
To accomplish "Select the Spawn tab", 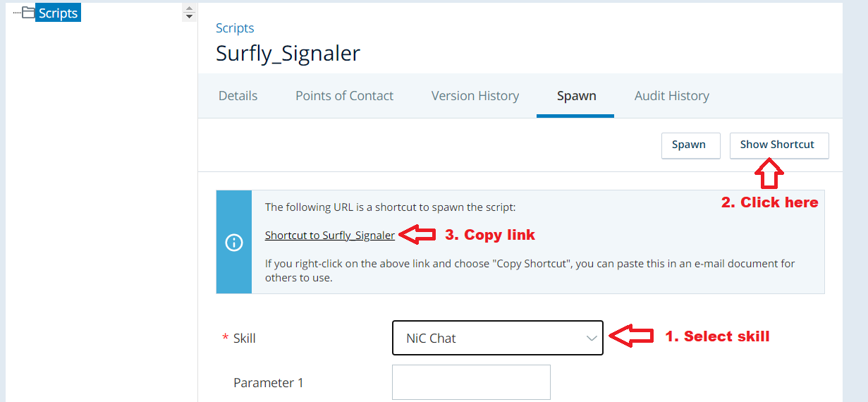I will [576, 96].
